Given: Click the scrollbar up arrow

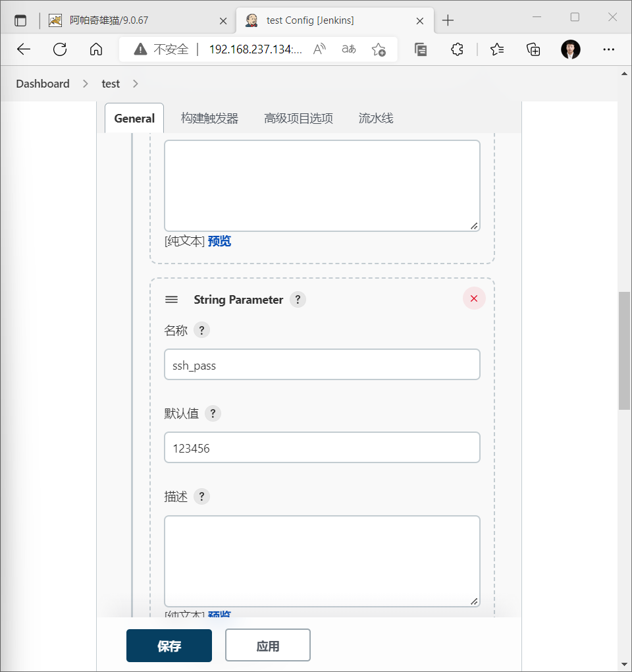Looking at the screenshot, I should (x=624, y=74).
